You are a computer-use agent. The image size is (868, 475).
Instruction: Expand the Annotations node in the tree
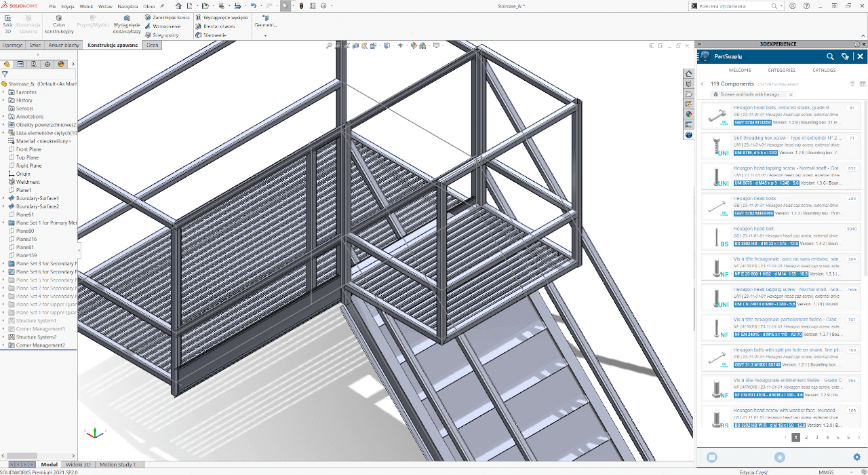[x=3, y=116]
